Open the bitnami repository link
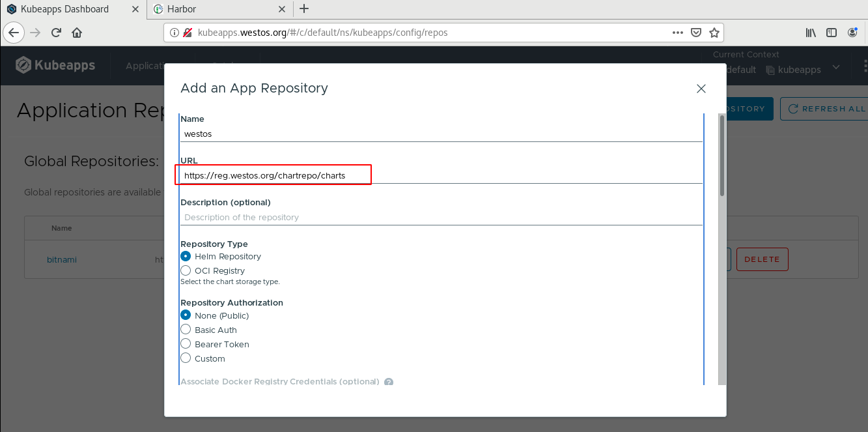The height and width of the screenshot is (432, 868). click(62, 259)
